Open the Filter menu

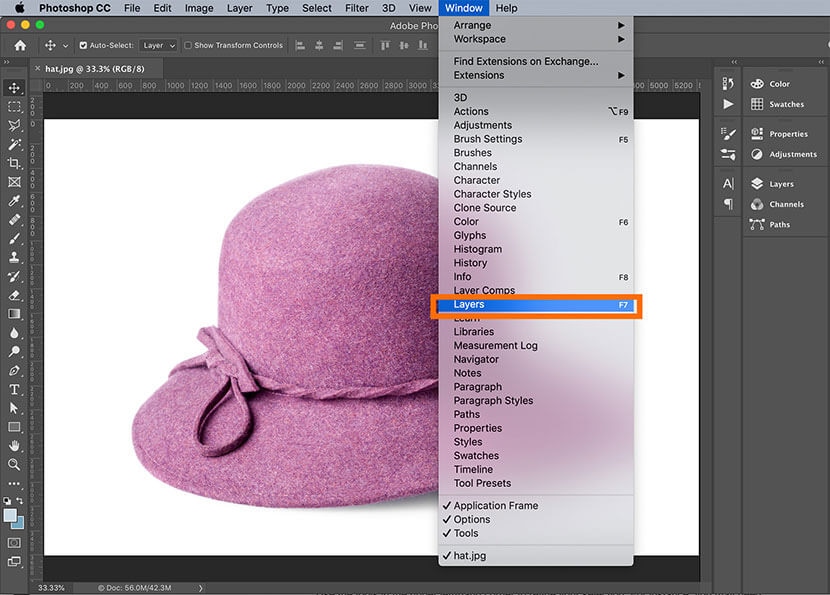(x=357, y=8)
